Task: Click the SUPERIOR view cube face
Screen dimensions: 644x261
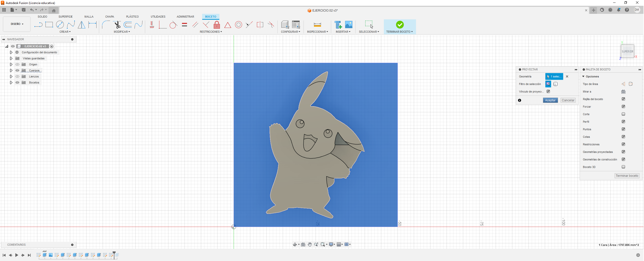Action: click(x=627, y=51)
